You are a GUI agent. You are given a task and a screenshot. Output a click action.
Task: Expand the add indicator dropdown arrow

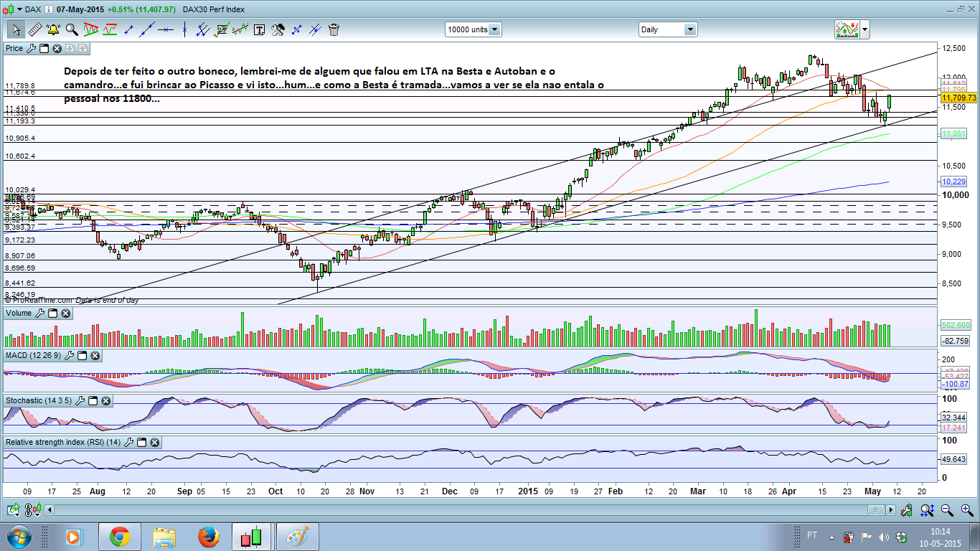coord(865,29)
